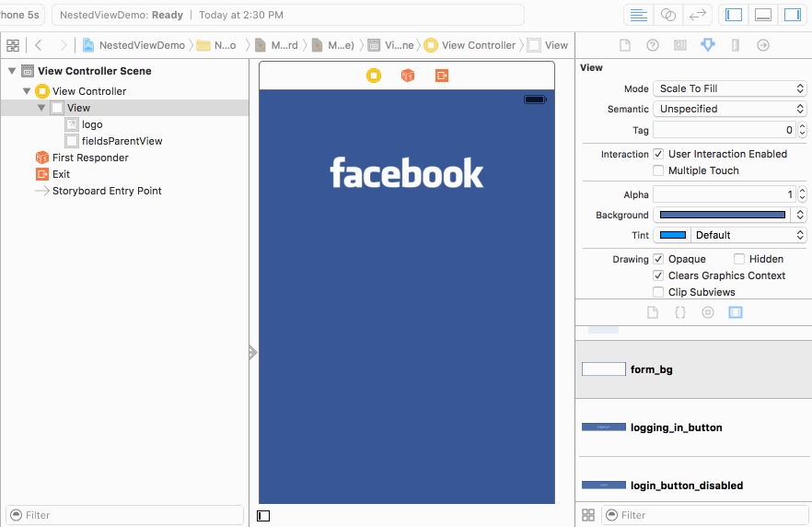
Task: Show the Size inspector
Action: 736,45
